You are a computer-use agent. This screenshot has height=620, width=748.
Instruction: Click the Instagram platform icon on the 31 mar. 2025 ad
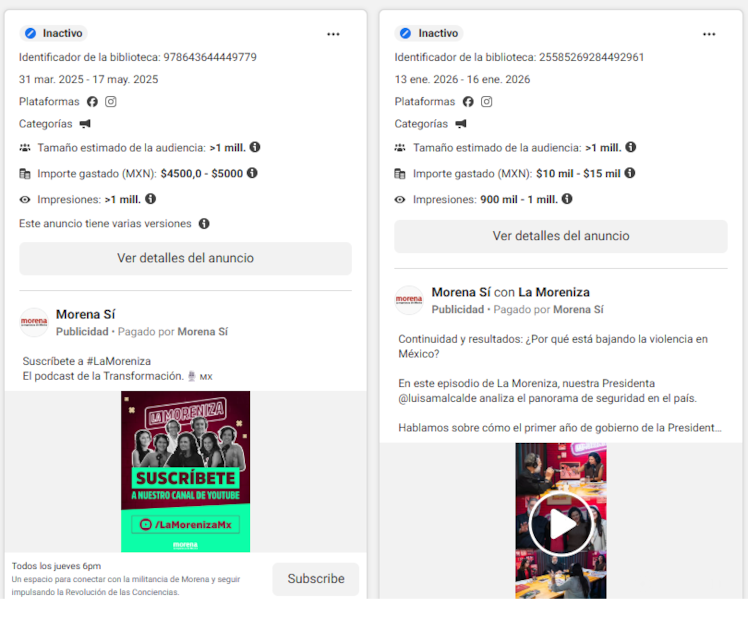tap(111, 102)
